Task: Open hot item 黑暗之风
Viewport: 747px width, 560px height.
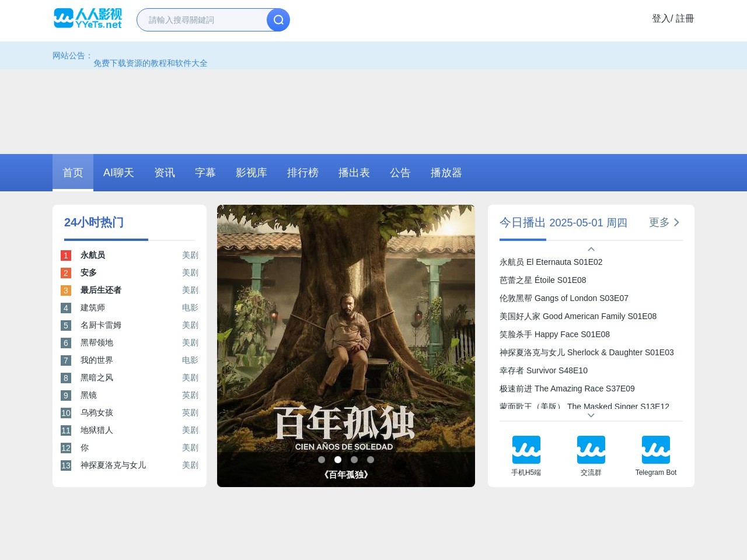Action: click(97, 377)
